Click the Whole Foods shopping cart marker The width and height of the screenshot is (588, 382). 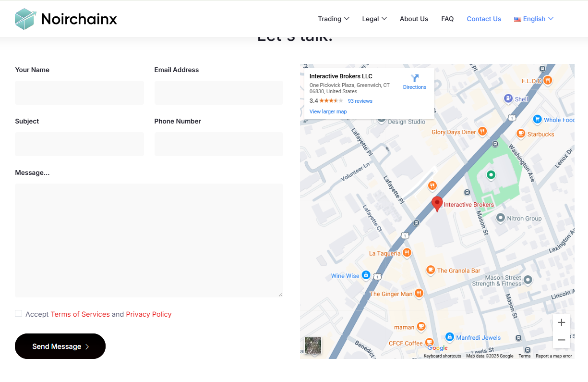click(x=537, y=120)
